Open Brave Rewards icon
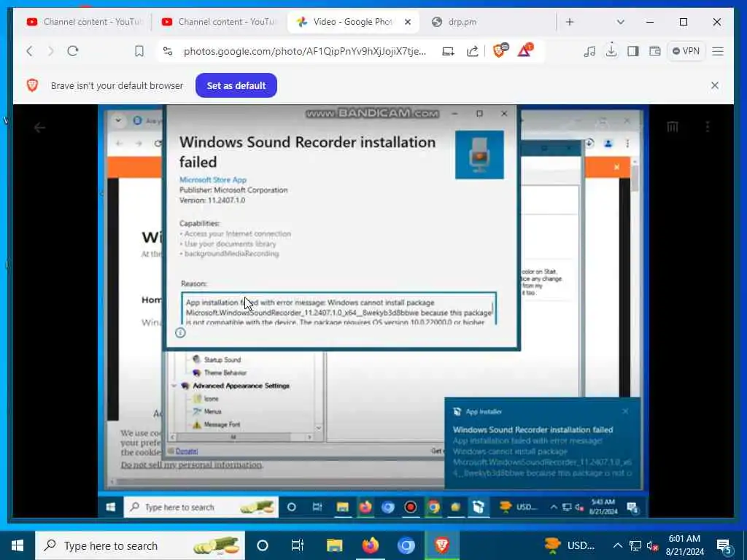The height and width of the screenshot is (560, 747). 525,50
